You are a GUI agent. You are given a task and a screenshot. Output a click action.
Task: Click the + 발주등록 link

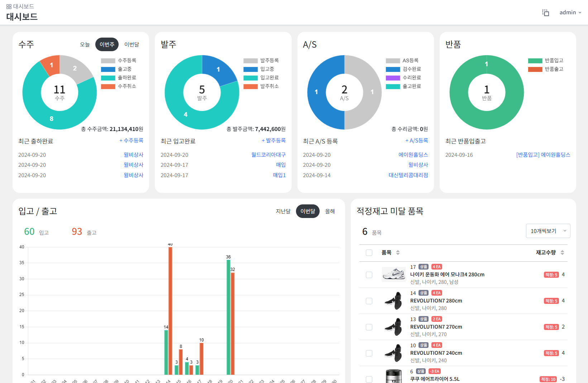pos(273,140)
